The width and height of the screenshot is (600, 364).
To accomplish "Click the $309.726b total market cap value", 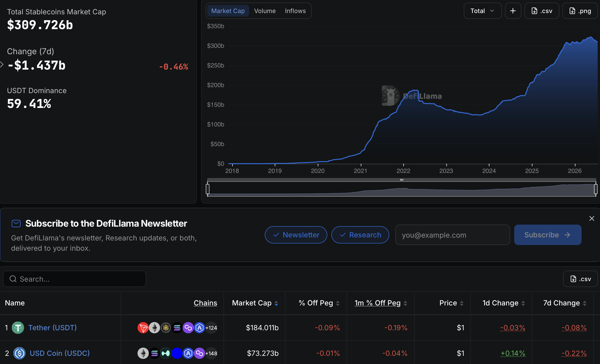I will pyautogui.click(x=40, y=25).
